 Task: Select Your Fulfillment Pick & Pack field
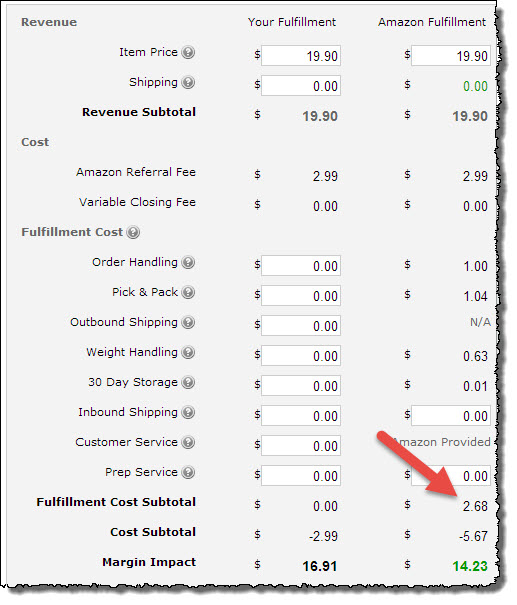[x=301, y=296]
